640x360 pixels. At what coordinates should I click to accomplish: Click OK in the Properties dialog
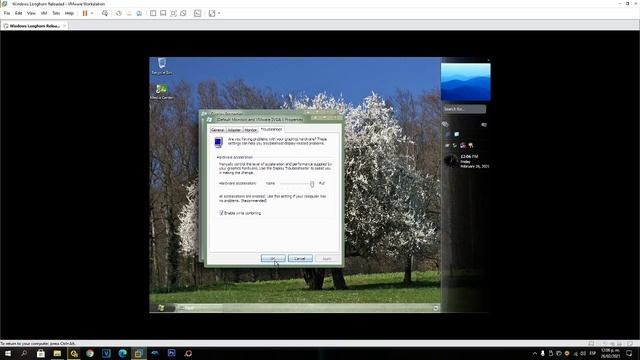273,258
